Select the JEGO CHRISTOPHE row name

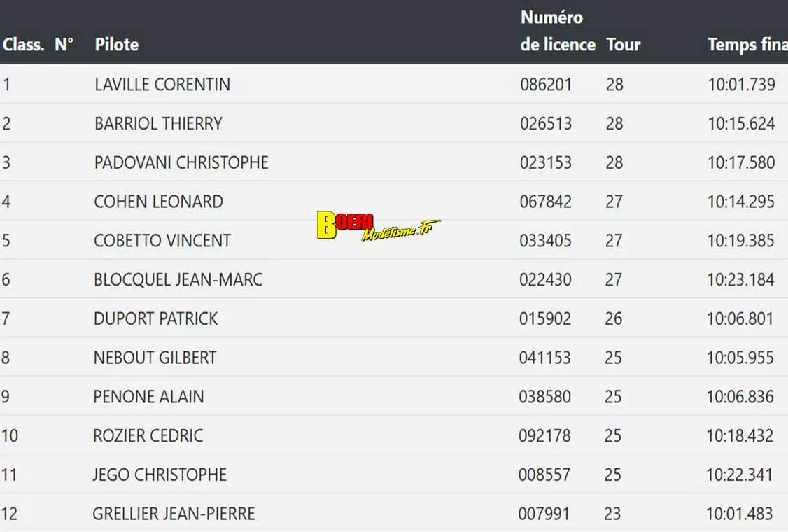(x=160, y=475)
